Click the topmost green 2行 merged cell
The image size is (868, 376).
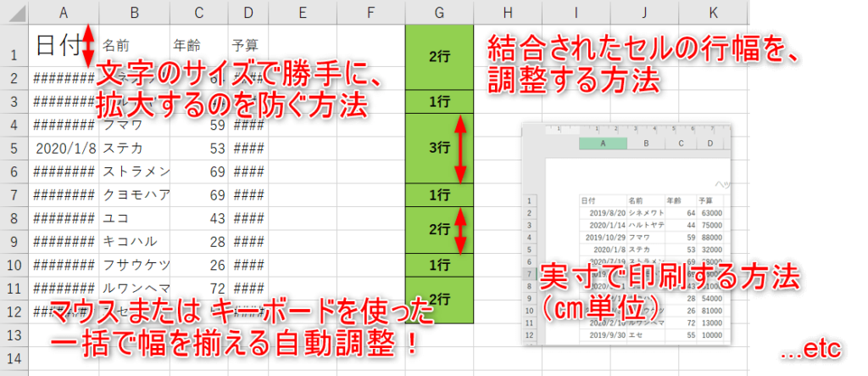coord(439,55)
